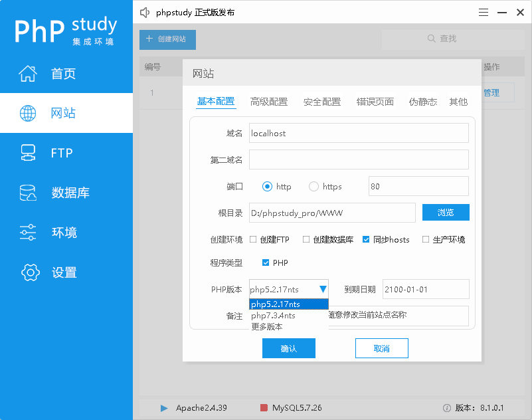Click the speaker announcement icon in titlebar
This screenshot has width=532, height=420.
click(x=145, y=12)
